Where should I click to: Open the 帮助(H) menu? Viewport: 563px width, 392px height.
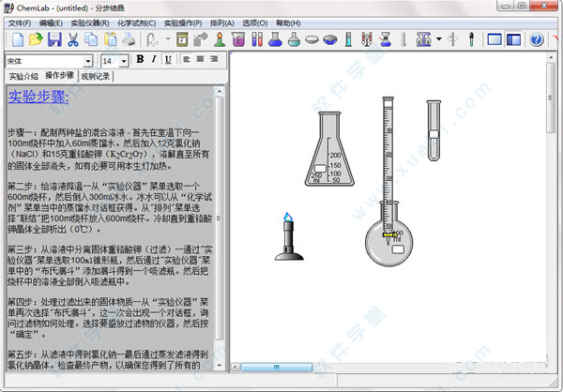pos(288,23)
